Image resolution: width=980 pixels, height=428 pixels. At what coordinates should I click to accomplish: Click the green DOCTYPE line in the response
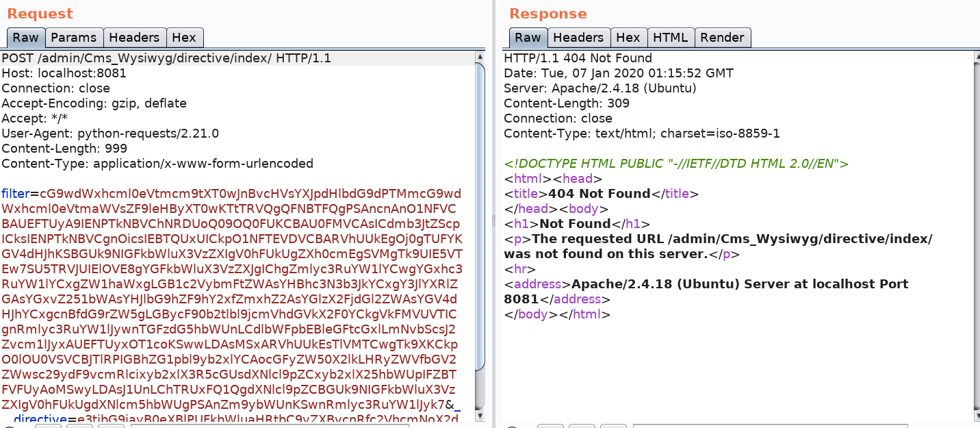point(676,164)
